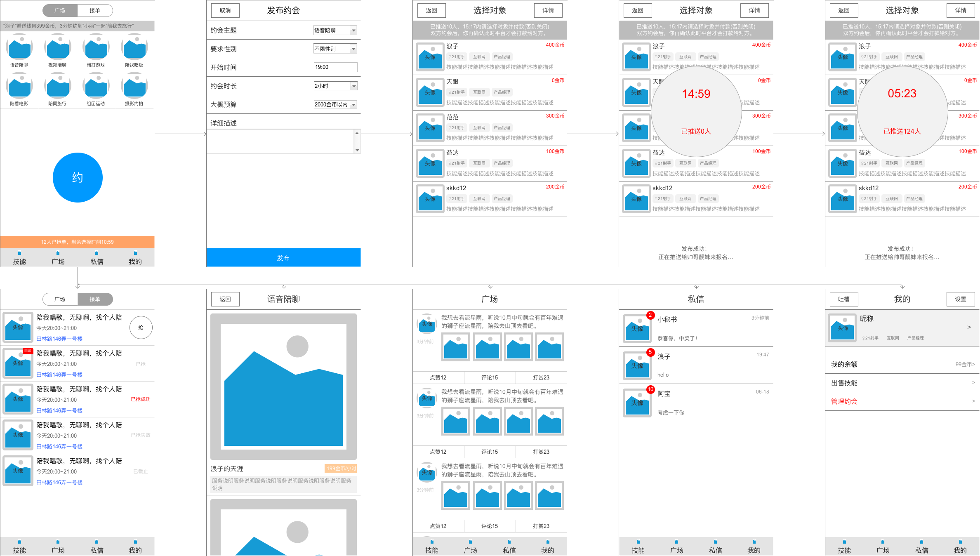The width and height of the screenshot is (980, 556).
Task: Click the 199金币/小时 price tag
Action: click(x=341, y=469)
